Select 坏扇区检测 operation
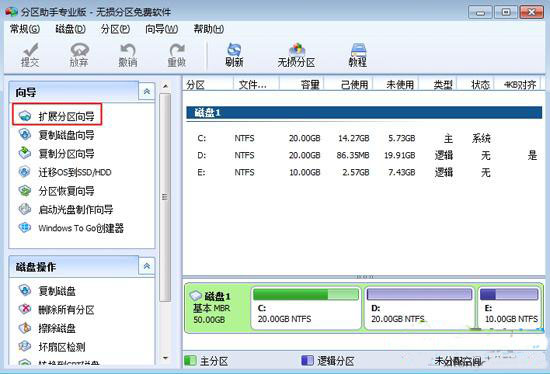The width and height of the screenshot is (550, 374). point(52,347)
